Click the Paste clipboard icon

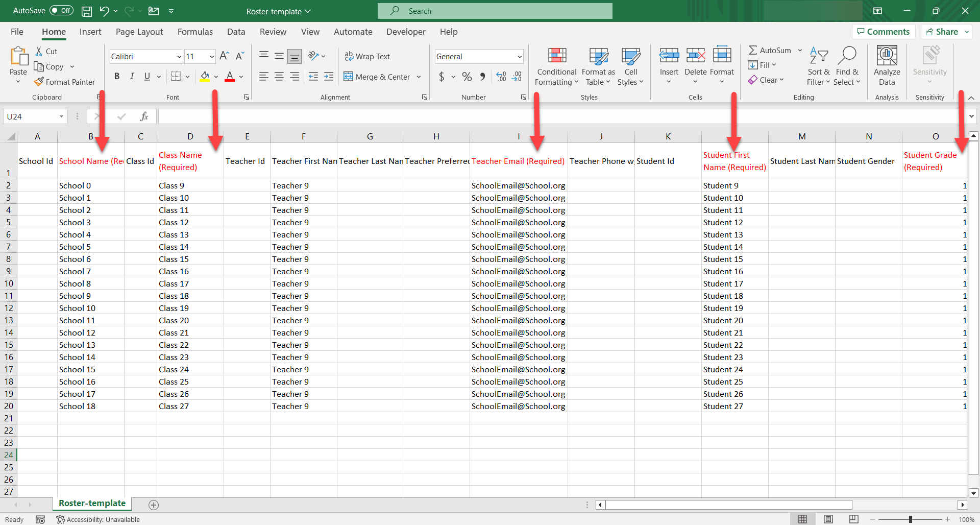pos(19,57)
